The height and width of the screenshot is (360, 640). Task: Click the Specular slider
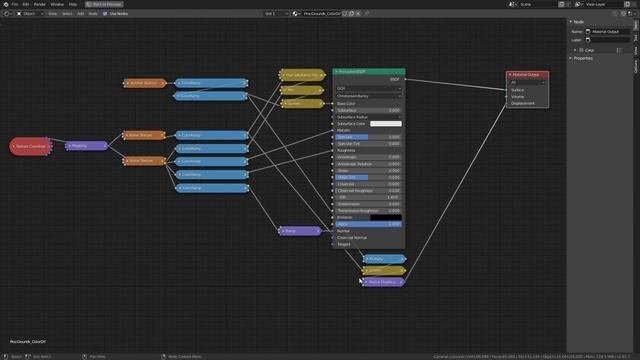coord(369,137)
